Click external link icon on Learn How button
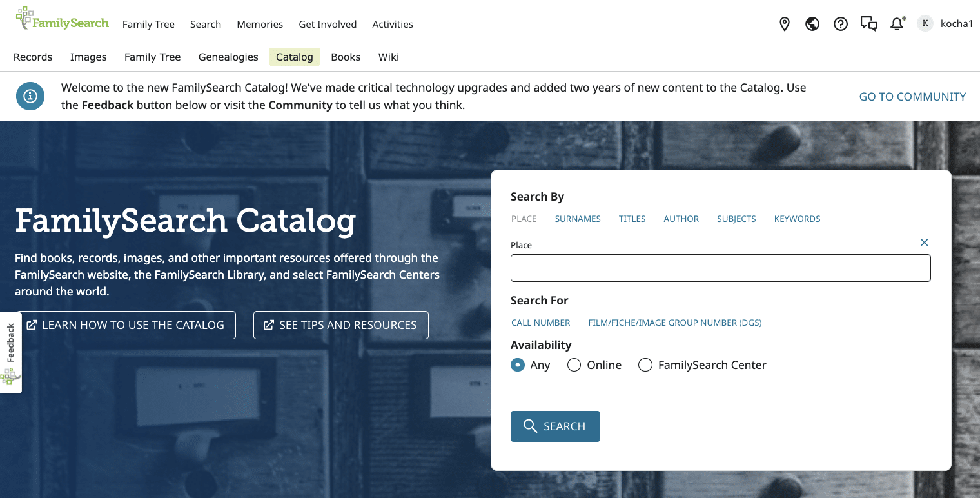980x498 pixels. point(31,325)
